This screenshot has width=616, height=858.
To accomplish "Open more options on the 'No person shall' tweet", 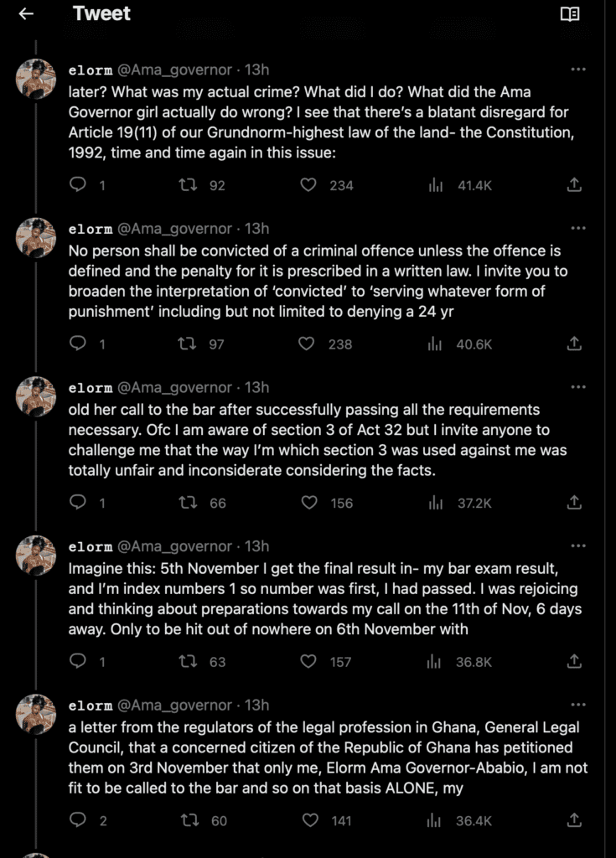I will 577,229.
